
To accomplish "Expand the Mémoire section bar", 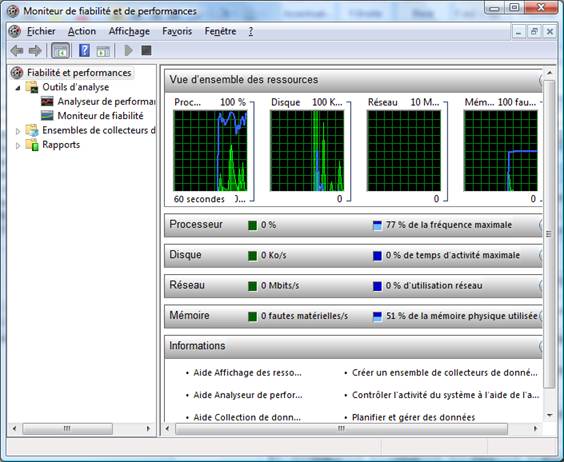I will point(353,316).
